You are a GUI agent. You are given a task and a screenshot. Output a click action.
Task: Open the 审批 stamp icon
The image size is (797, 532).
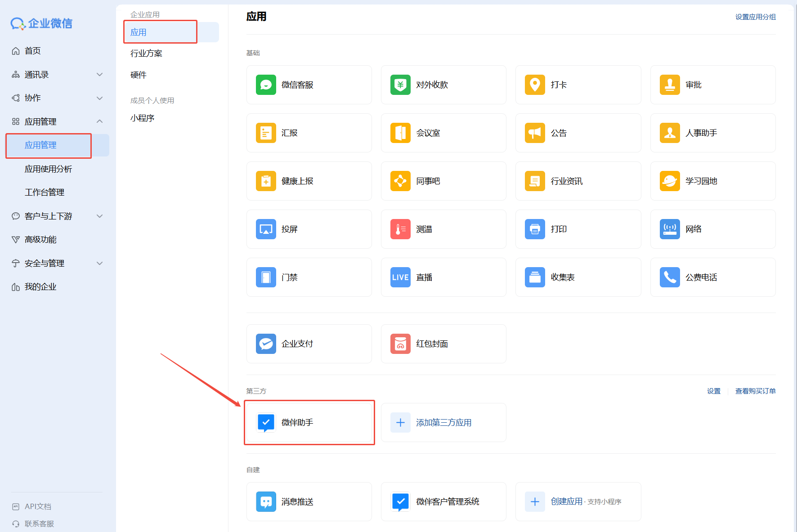(x=669, y=85)
